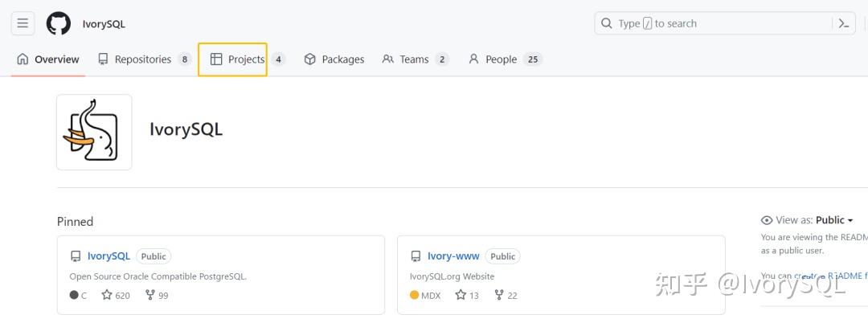868x323 pixels.
Task: Click the stars count on Ivory-www repo
Action: (x=467, y=295)
